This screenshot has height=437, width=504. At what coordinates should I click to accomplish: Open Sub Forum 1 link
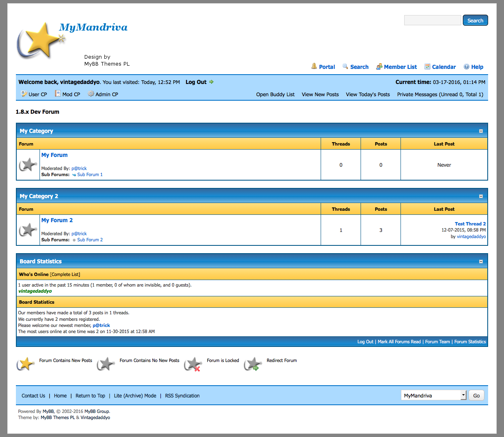point(90,174)
